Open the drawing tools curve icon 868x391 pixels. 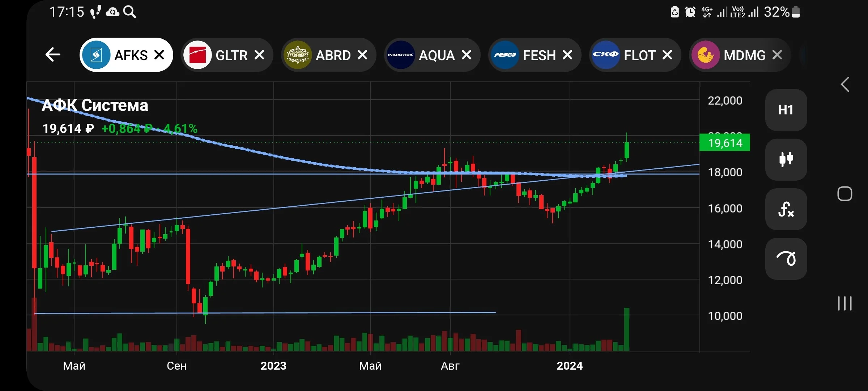[x=786, y=259]
